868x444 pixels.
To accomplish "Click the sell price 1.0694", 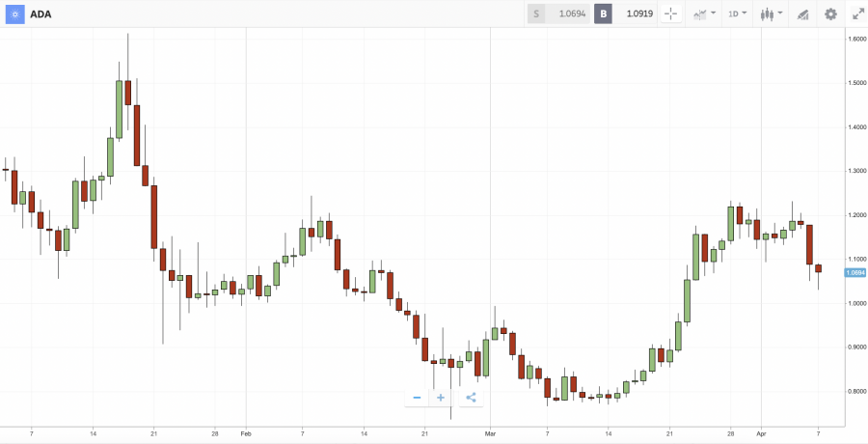I will [x=572, y=14].
